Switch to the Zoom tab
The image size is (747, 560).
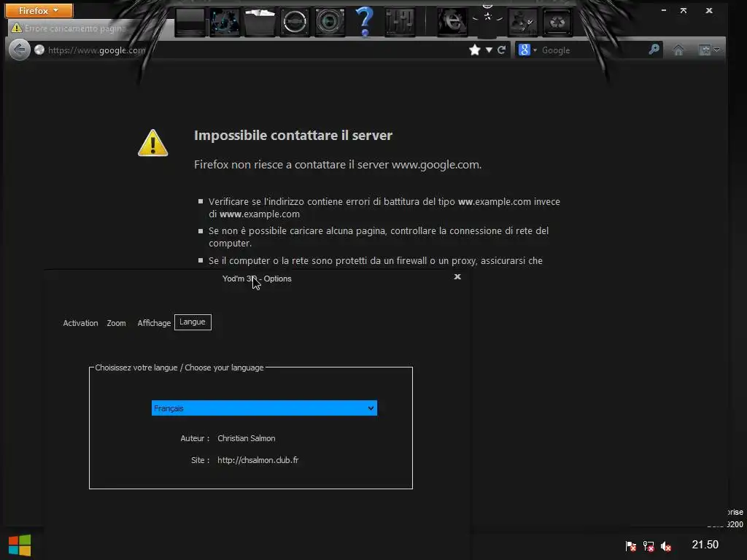[116, 323]
